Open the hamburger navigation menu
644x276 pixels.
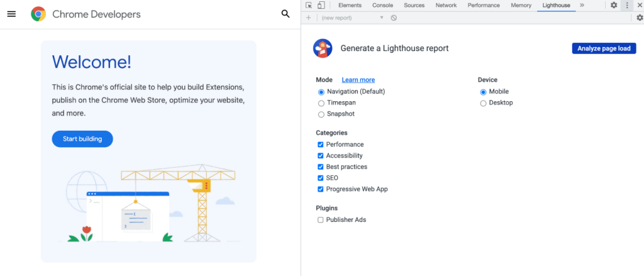[x=11, y=14]
